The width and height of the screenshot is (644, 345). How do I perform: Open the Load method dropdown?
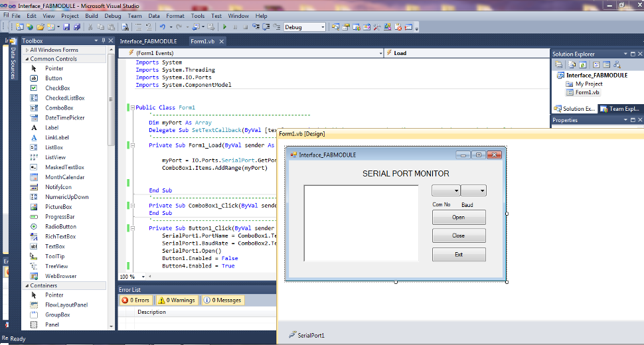467,53
